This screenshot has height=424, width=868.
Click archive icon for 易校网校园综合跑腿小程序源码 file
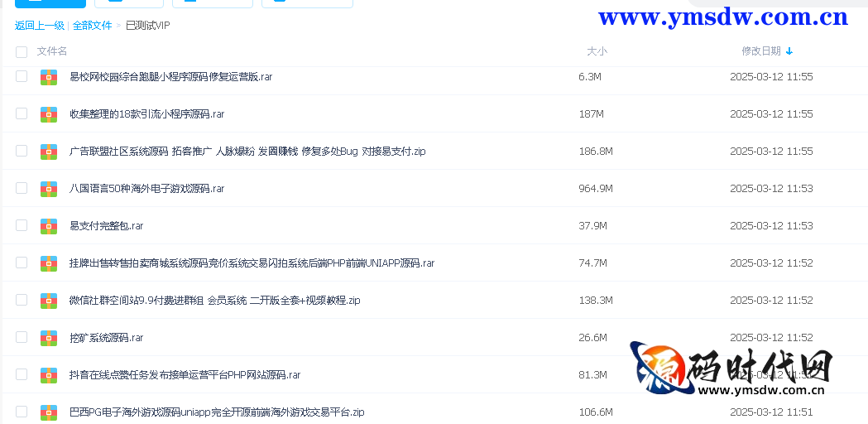click(x=49, y=77)
